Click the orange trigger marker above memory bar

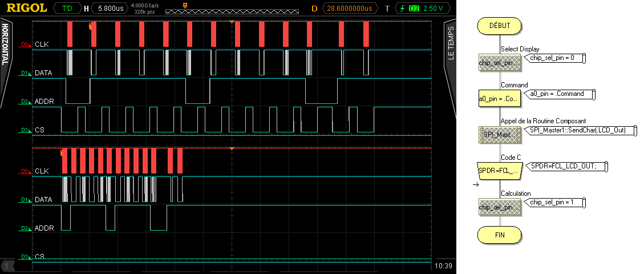coord(185,5)
